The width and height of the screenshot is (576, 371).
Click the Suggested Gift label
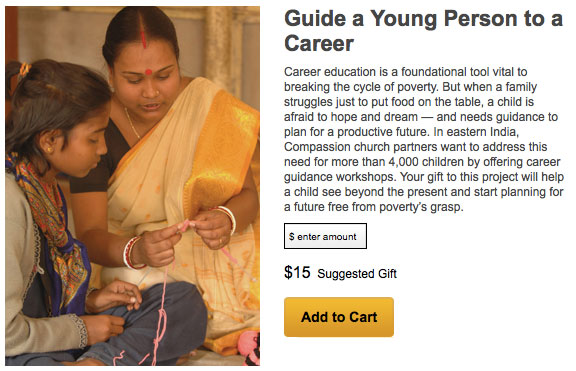pyautogui.click(x=357, y=274)
